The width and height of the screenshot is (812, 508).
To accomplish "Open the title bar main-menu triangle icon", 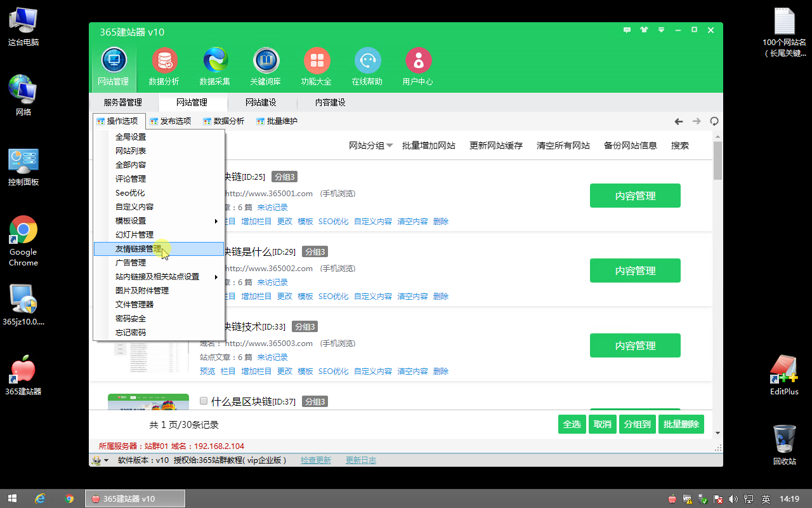I will pos(661,30).
